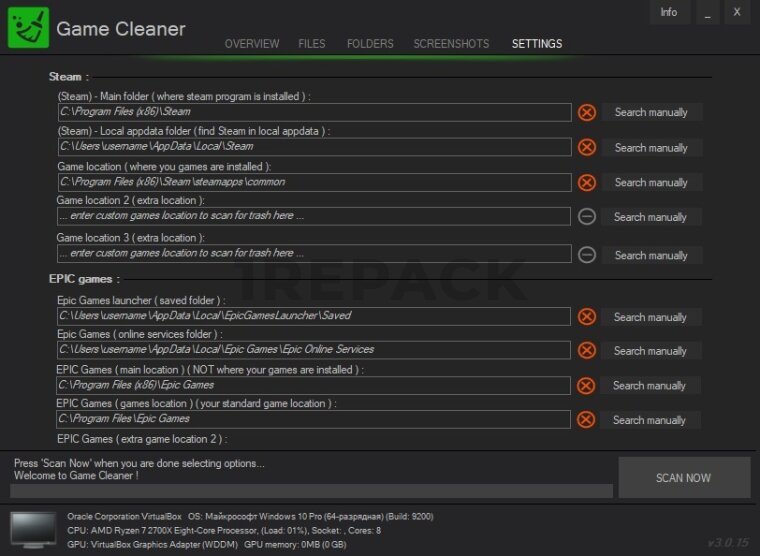
Task: Go to the FOLDERS tab
Action: (x=370, y=44)
